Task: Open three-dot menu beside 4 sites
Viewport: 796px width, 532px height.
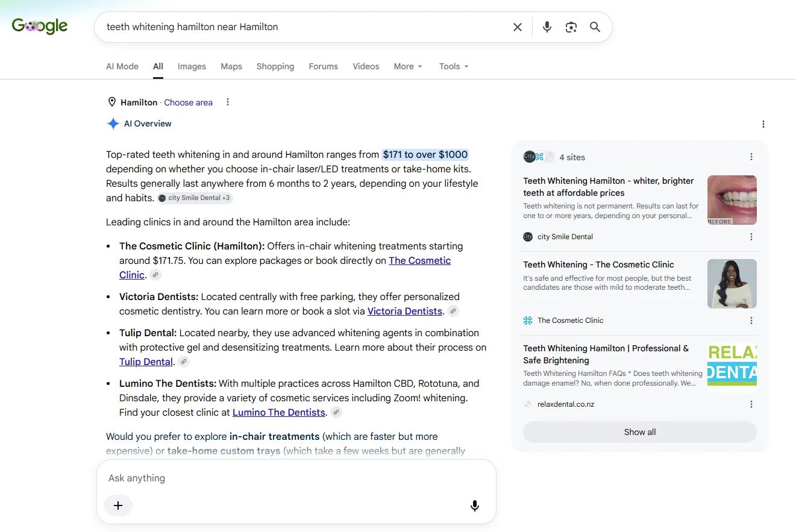Action: 751,157
